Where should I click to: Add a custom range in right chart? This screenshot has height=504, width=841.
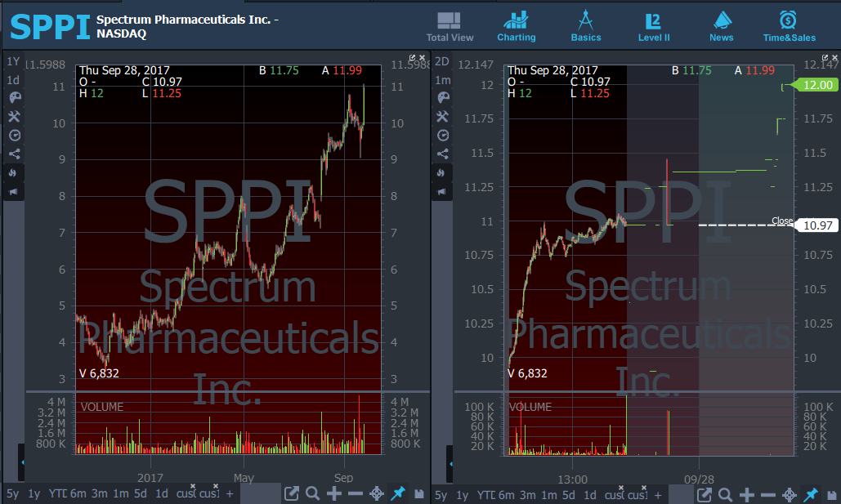point(658,495)
